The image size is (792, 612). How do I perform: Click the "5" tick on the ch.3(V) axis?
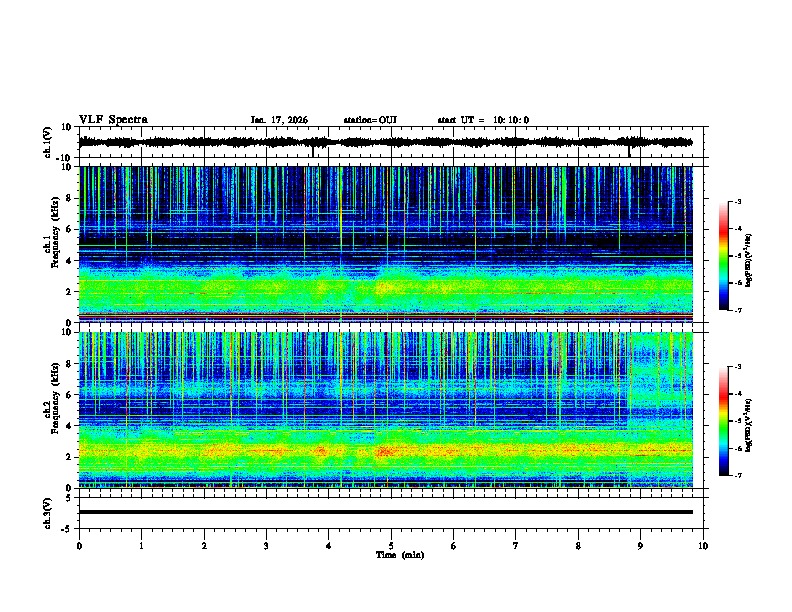(x=70, y=498)
